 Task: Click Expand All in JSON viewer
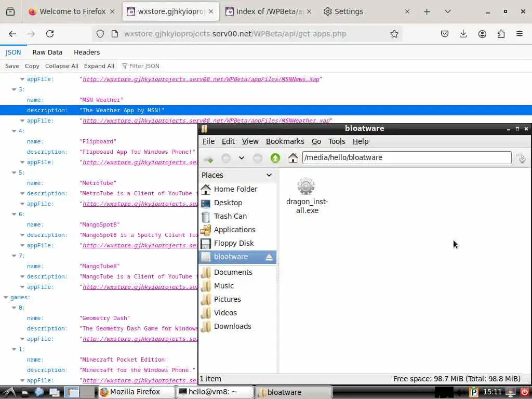99,66
